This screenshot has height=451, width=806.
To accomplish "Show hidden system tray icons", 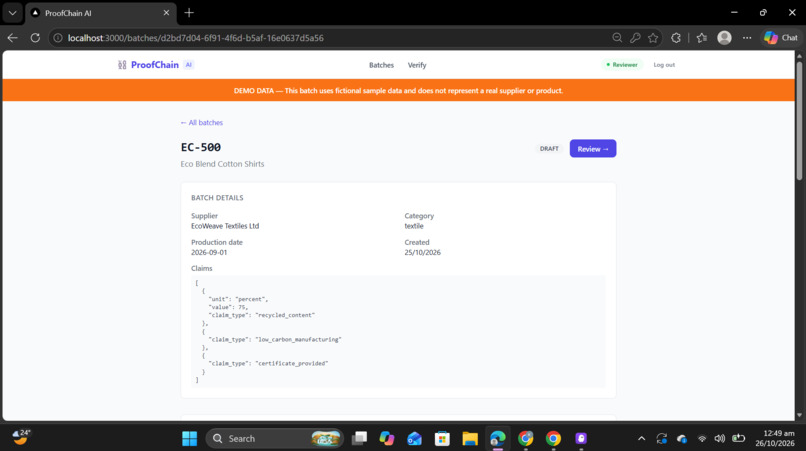I will [642, 439].
